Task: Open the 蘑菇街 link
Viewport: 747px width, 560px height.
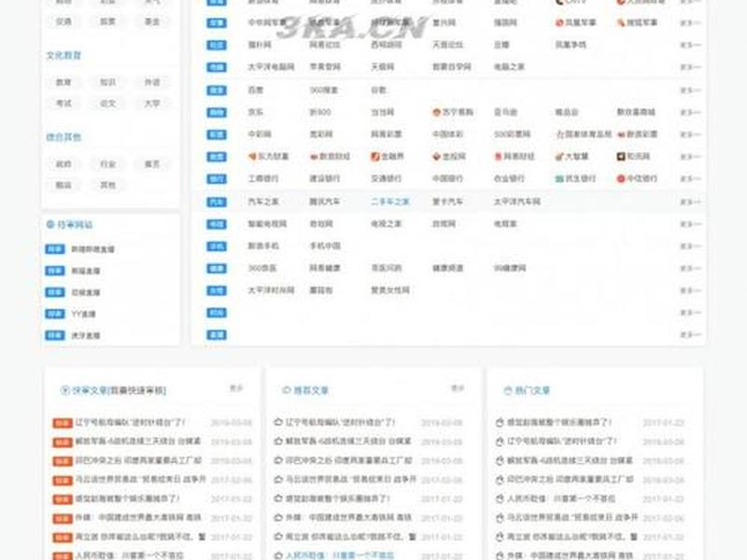Action: [x=321, y=290]
